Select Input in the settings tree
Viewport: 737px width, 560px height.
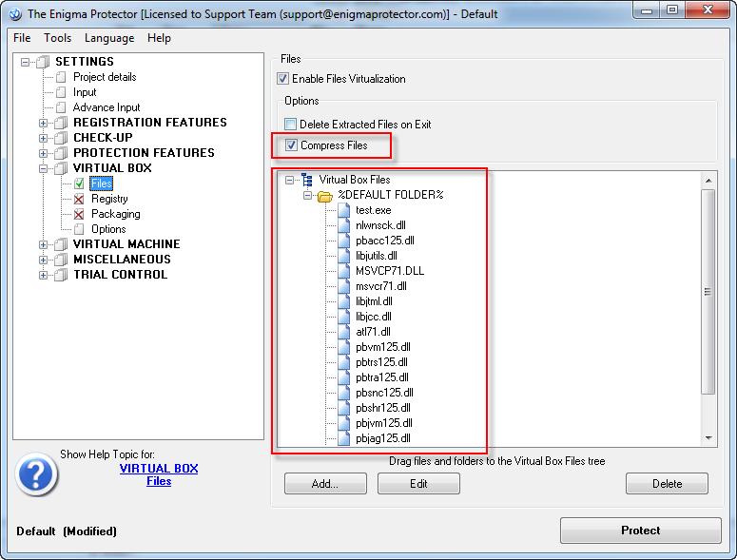(85, 92)
